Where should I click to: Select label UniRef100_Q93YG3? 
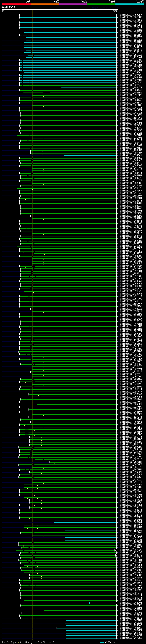[131, 357]
